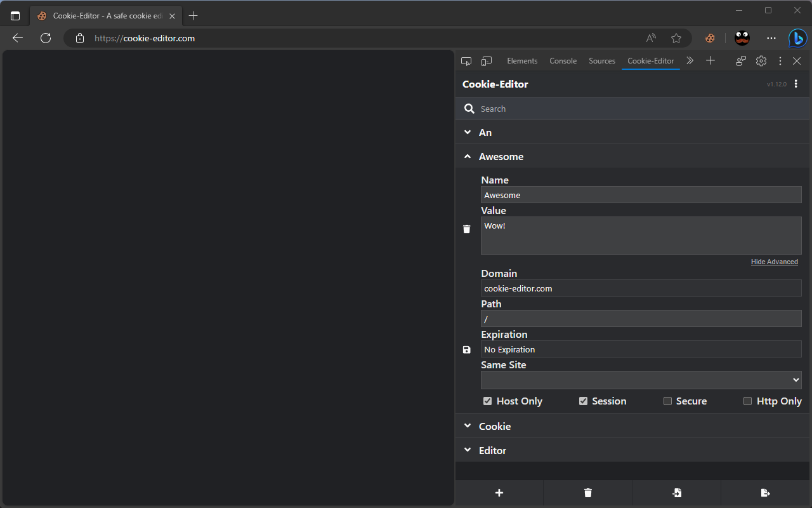This screenshot has width=812, height=508.
Task: Go back to the previous page
Action: [x=18, y=38]
